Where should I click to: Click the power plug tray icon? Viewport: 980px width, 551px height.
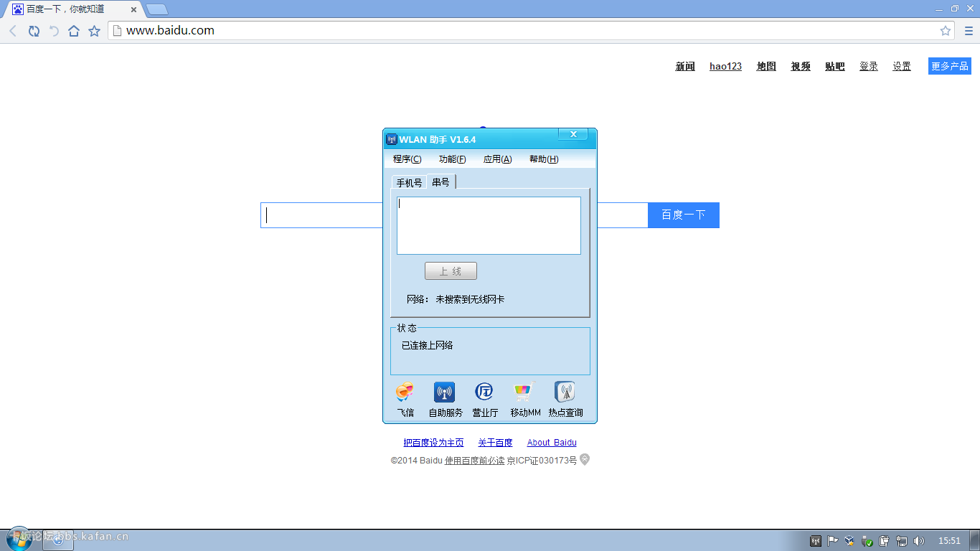point(884,541)
